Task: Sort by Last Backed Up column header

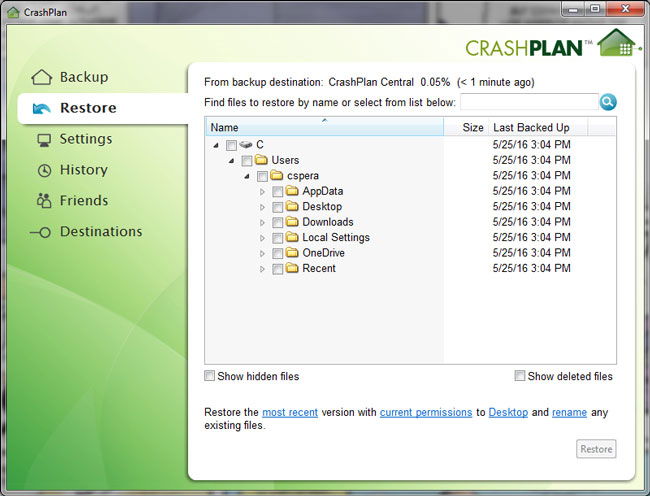Action: [538, 127]
